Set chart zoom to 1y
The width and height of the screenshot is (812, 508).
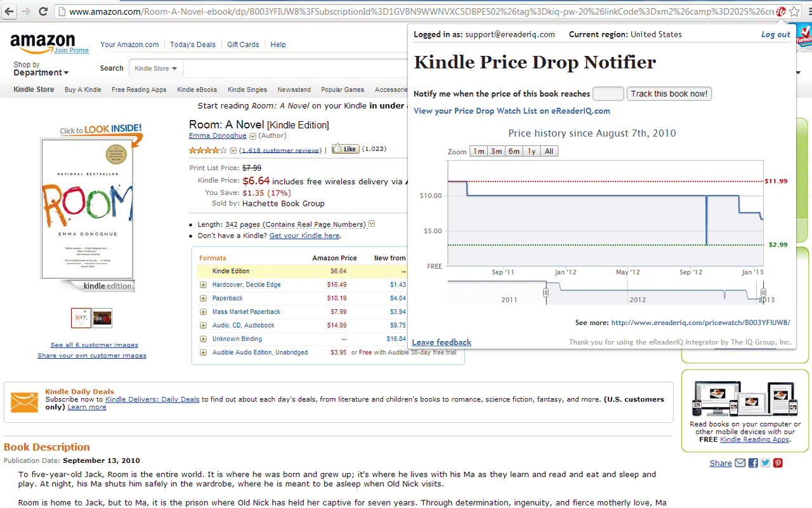531,151
